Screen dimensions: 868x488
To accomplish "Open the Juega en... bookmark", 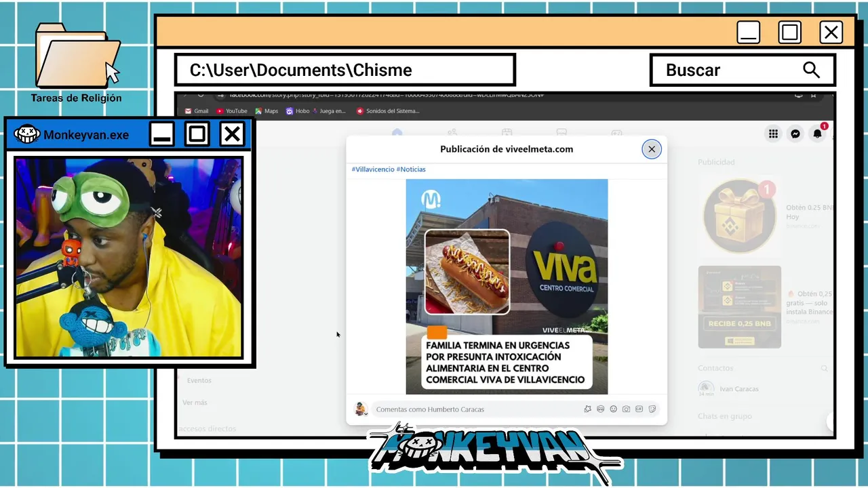I will pyautogui.click(x=328, y=111).
